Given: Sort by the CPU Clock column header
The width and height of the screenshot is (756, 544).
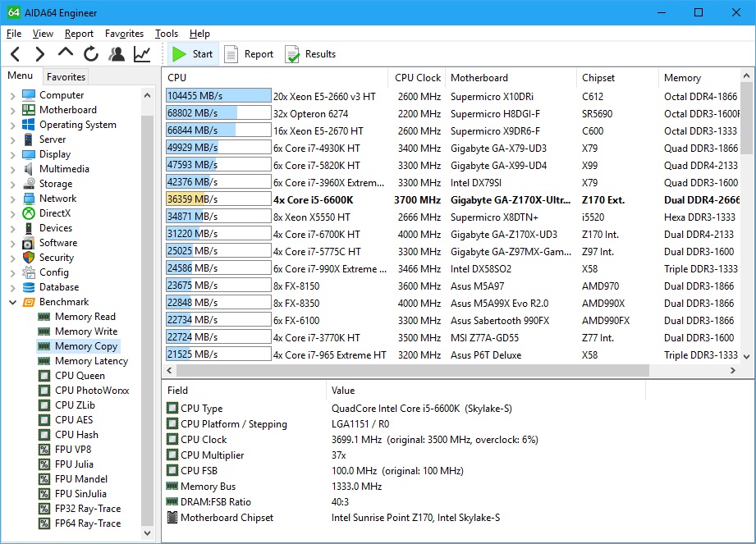Looking at the screenshot, I should pos(417,78).
